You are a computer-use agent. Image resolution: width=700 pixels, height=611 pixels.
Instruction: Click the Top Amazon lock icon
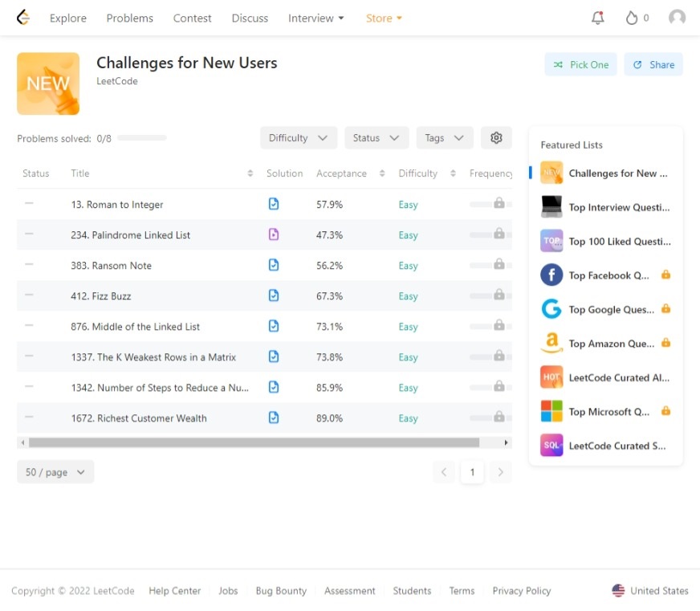click(665, 343)
